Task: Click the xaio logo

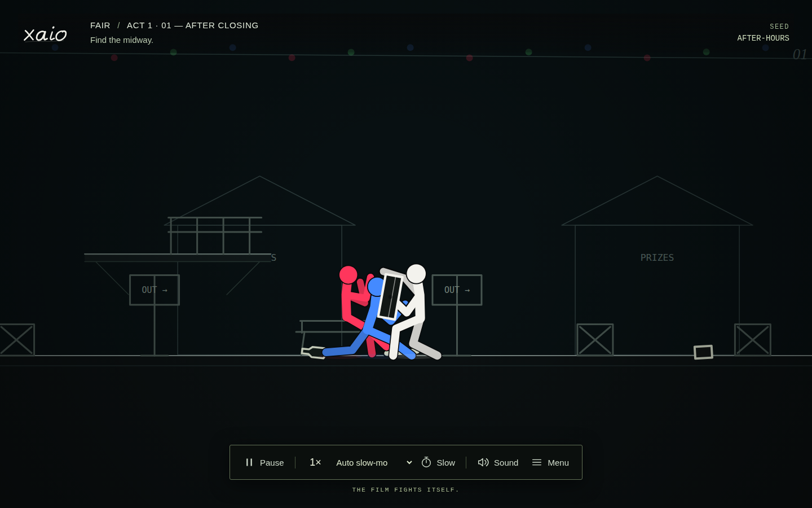Action: click(x=45, y=34)
